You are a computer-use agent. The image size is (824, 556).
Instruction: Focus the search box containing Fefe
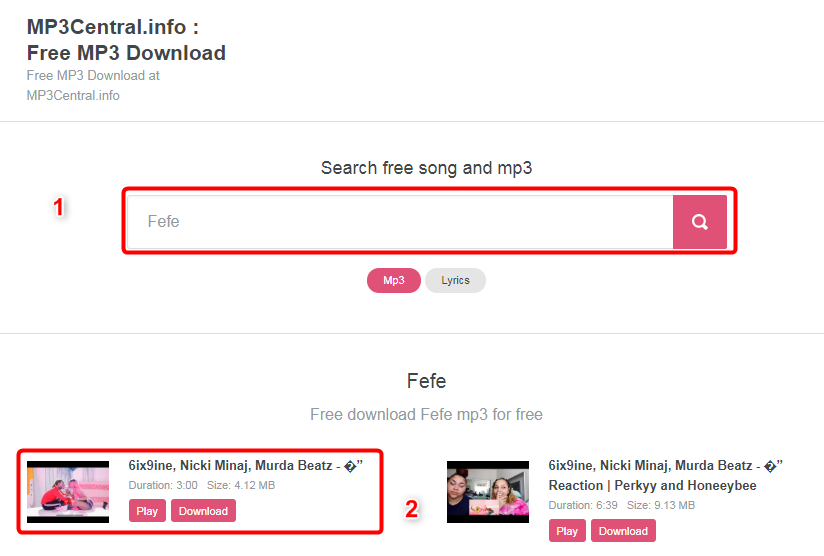coord(400,222)
